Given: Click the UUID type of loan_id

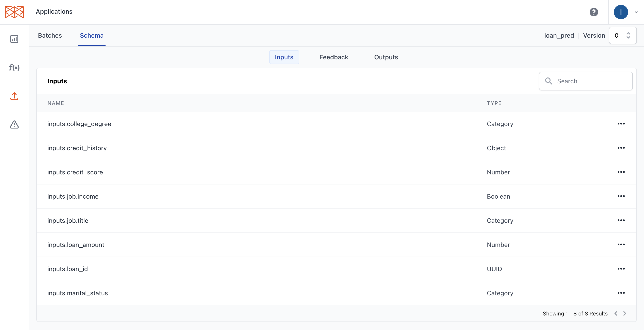Looking at the screenshot, I should pos(494,269).
